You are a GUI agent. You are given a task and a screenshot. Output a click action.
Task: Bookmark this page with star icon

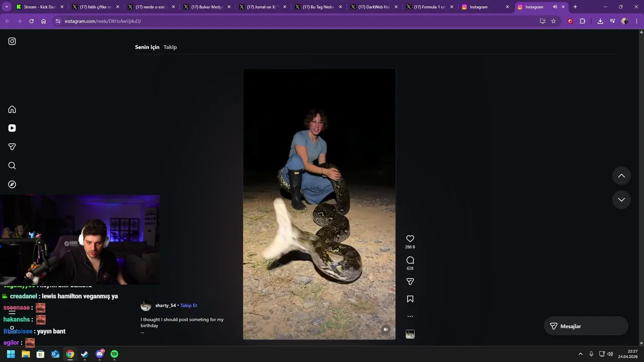coord(553,21)
